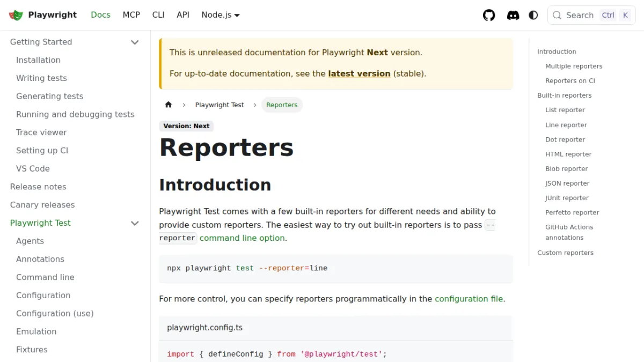
Task: Open Emulation in the sidebar
Action: 36,331
